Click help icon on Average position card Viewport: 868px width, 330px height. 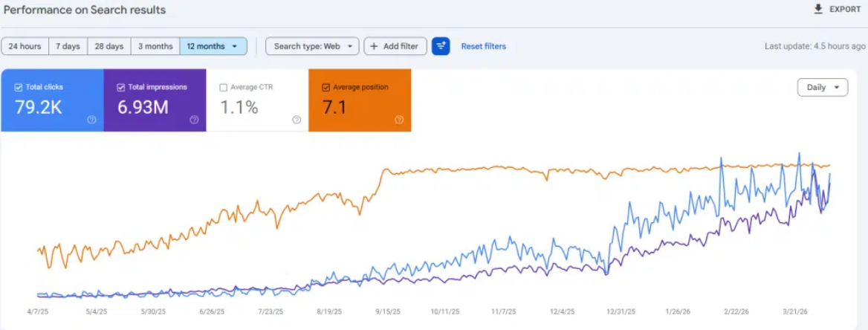pyautogui.click(x=399, y=120)
